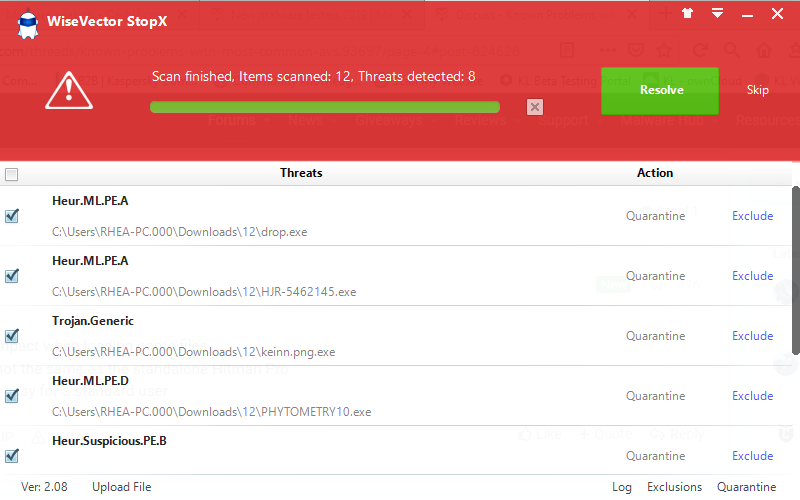Open Quarantine action for drop.exe
Viewport: 800px width, 500px height.
pyautogui.click(x=656, y=216)
